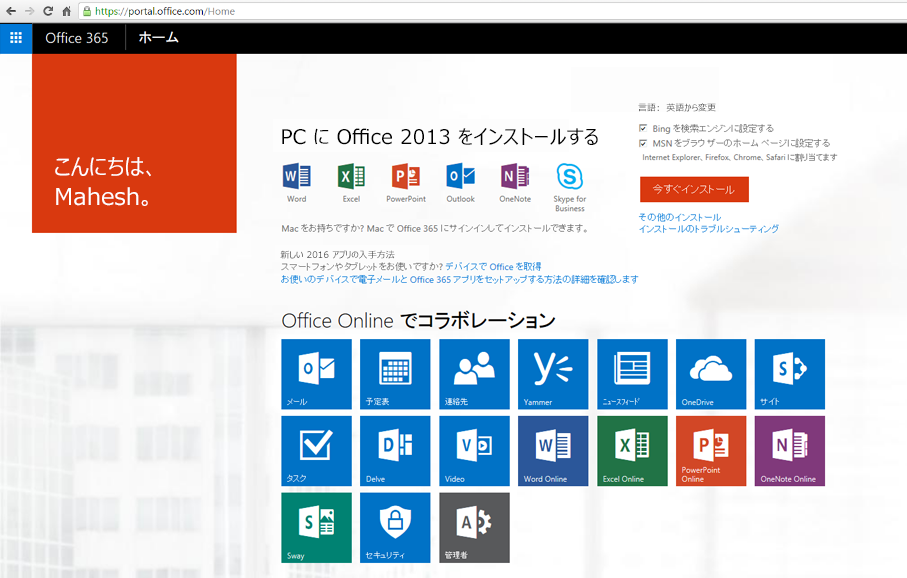Viewport: 907px width, 578px height.
Task: Open the ニュースフィード newsfeed tile
Action: point(632,374)
